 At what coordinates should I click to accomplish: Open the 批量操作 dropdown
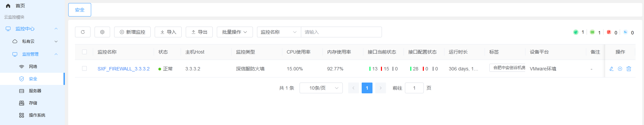coord(235,32)
